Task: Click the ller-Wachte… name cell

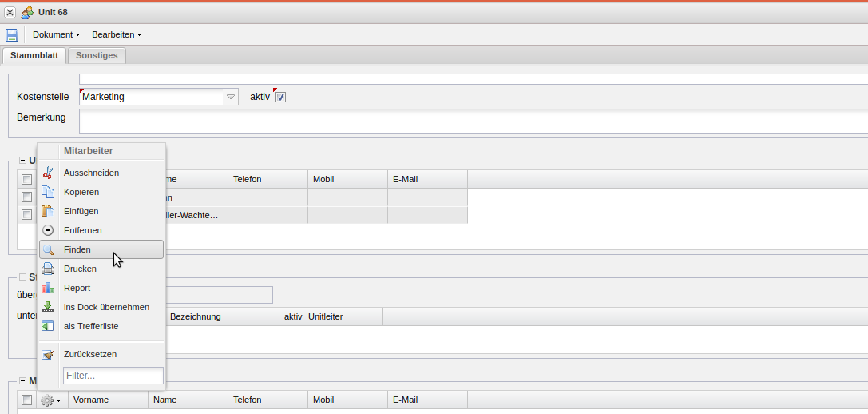Action: pos(196,215)
